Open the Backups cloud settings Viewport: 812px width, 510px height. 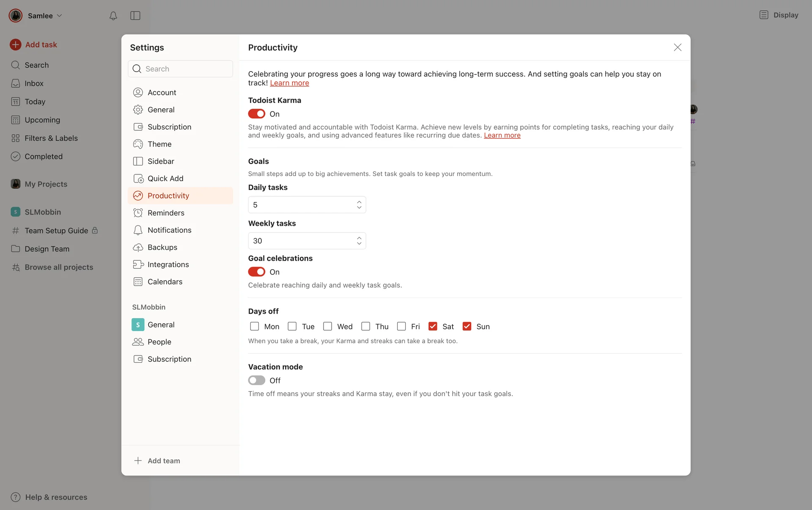coord(162,247)
